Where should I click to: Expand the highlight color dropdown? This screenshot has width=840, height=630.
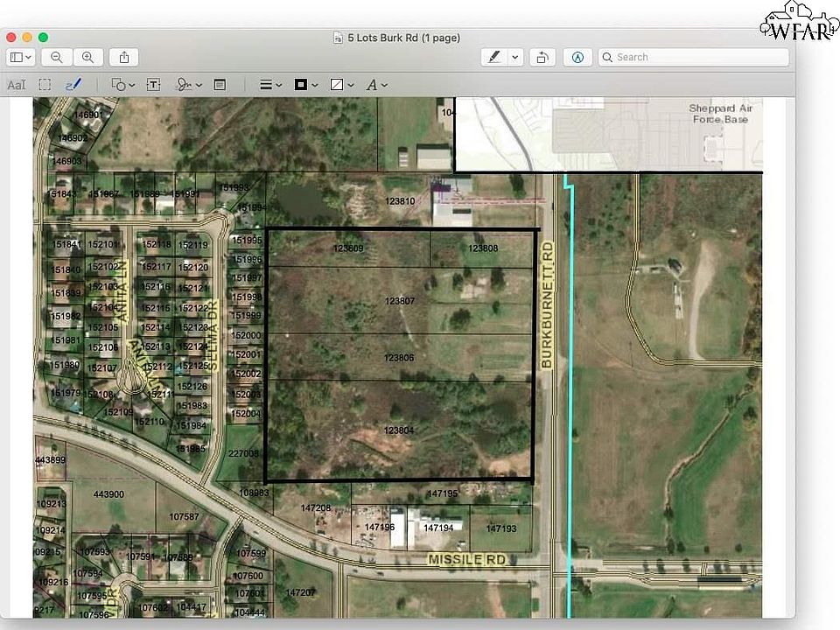[514, 58]
